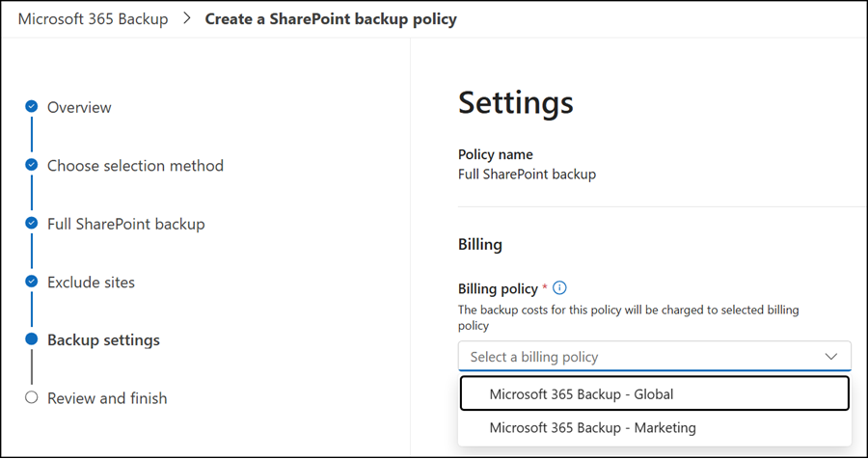Viewport: 868px width, 459px height.
Task: Click the backup costs description text
Action: point(628,318)
